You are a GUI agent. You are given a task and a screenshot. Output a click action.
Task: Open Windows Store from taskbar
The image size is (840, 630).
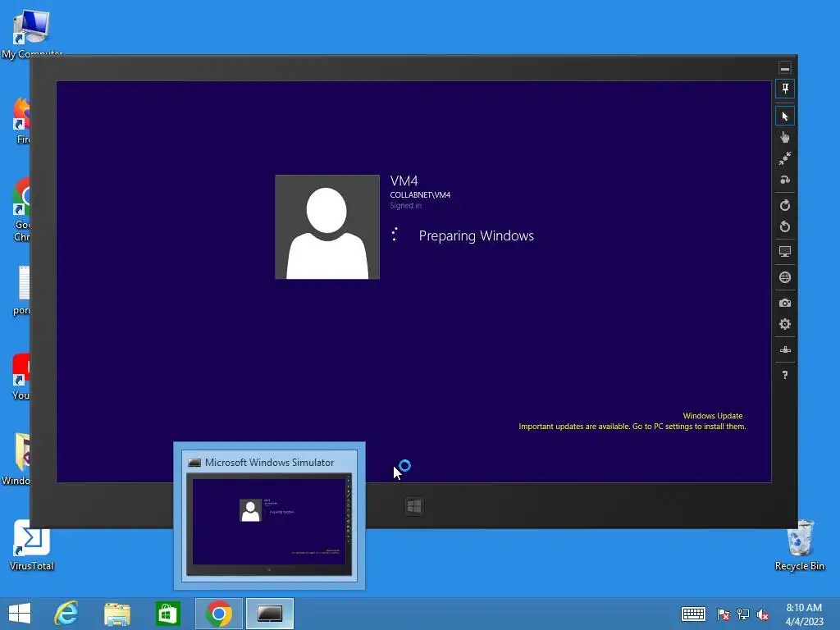pyautogui.click(x=167, y=614)
